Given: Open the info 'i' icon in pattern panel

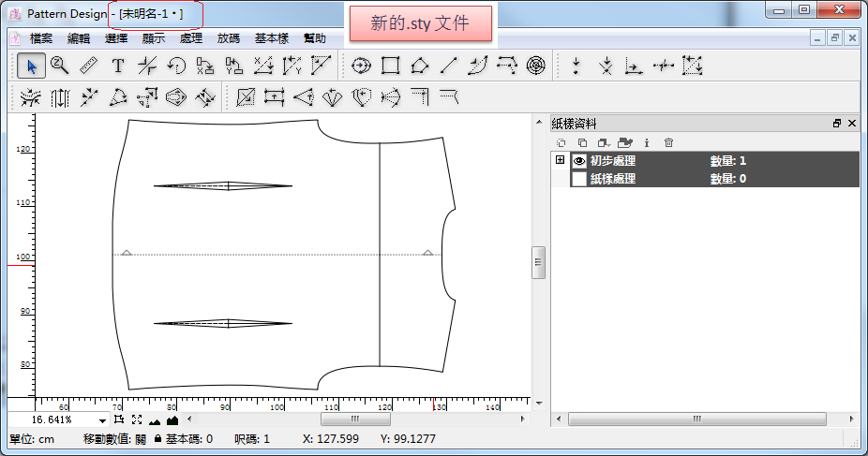Looking at the screenshot, I should (647, 143).
